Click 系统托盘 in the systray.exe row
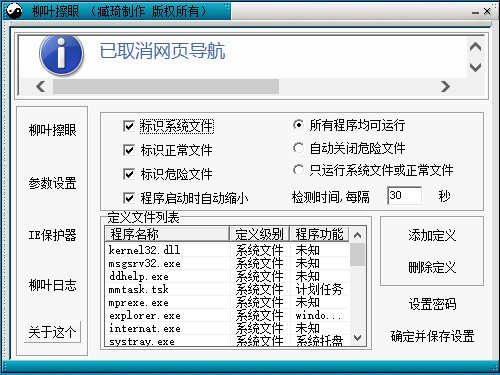The image size is (500, 375). tap(319, 341)
